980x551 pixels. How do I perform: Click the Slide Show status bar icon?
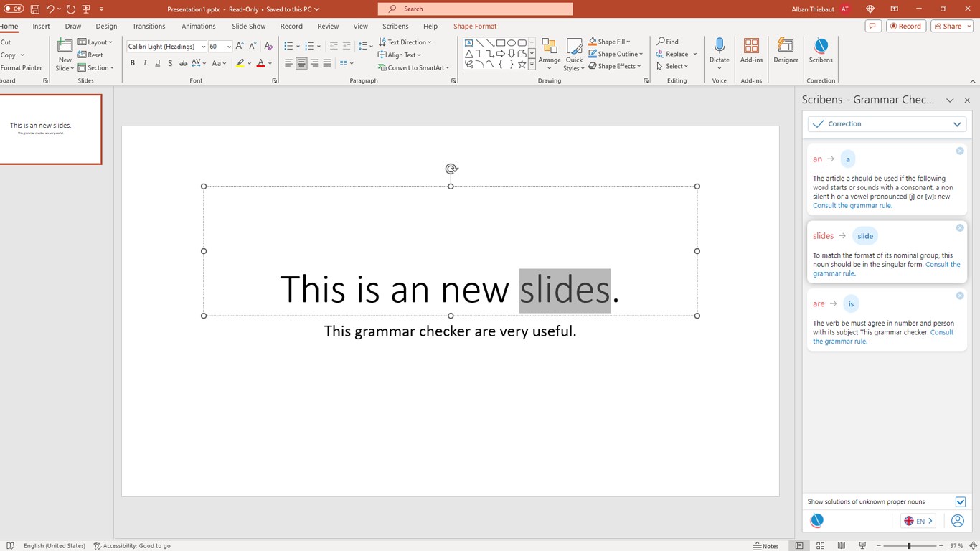point(862,546)
